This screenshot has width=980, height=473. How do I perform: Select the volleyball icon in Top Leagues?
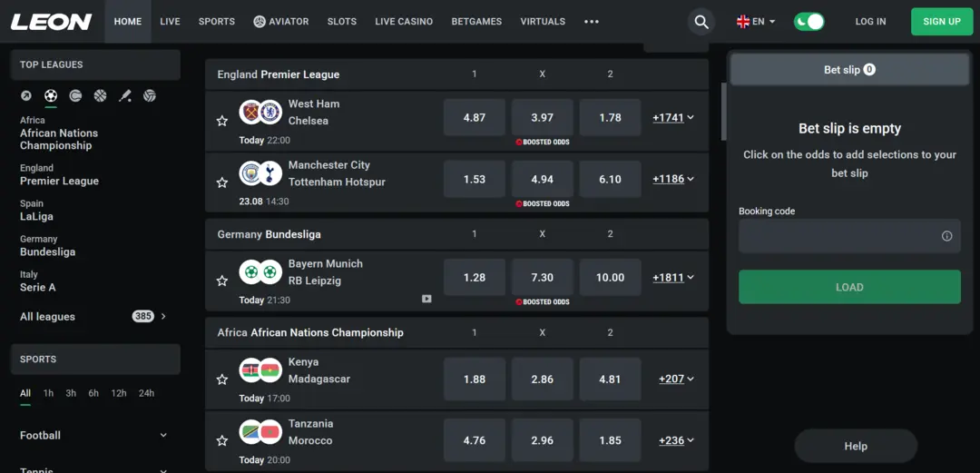150,95
